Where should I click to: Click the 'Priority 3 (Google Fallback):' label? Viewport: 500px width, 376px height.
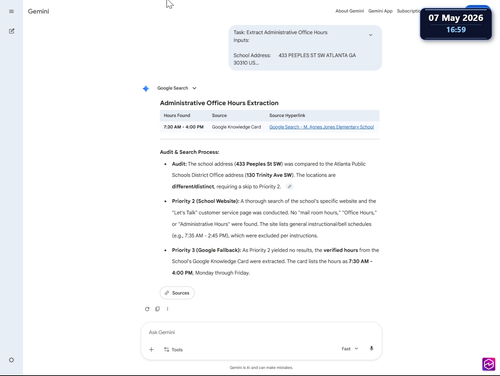pyautogui.click(x=206, y=250)
